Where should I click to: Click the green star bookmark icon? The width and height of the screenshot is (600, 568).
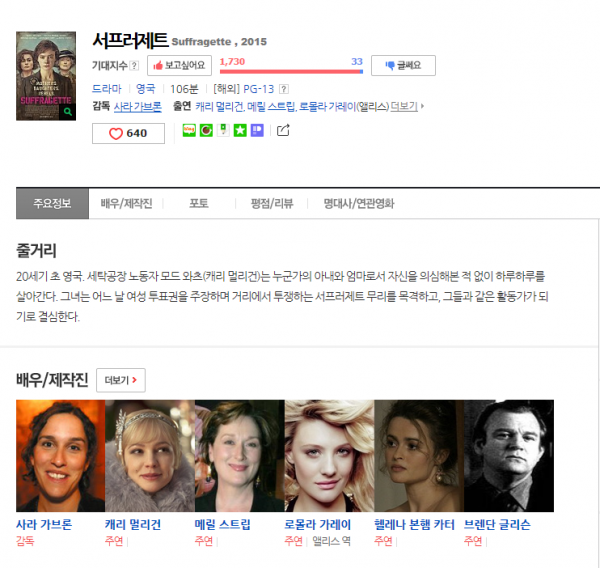(240, 130)
